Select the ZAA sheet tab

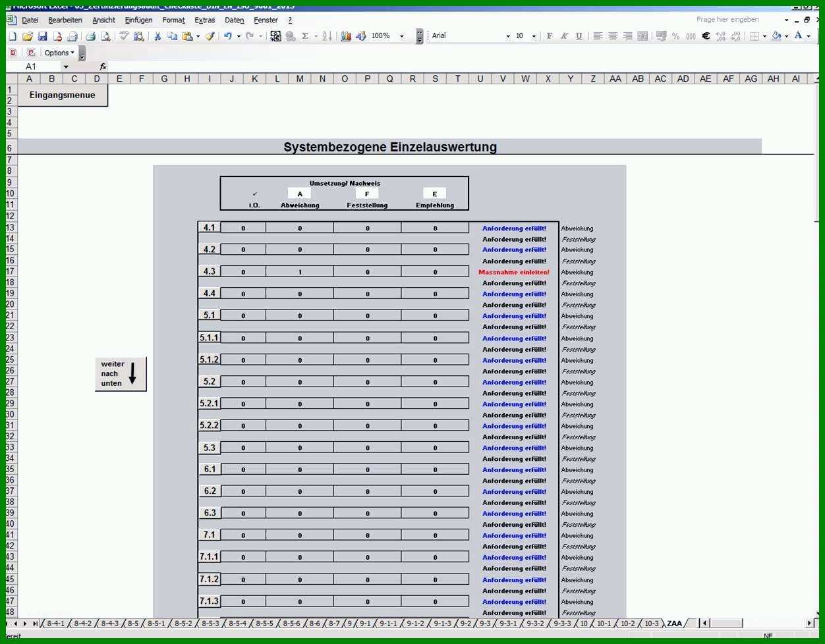coord(674,624)
